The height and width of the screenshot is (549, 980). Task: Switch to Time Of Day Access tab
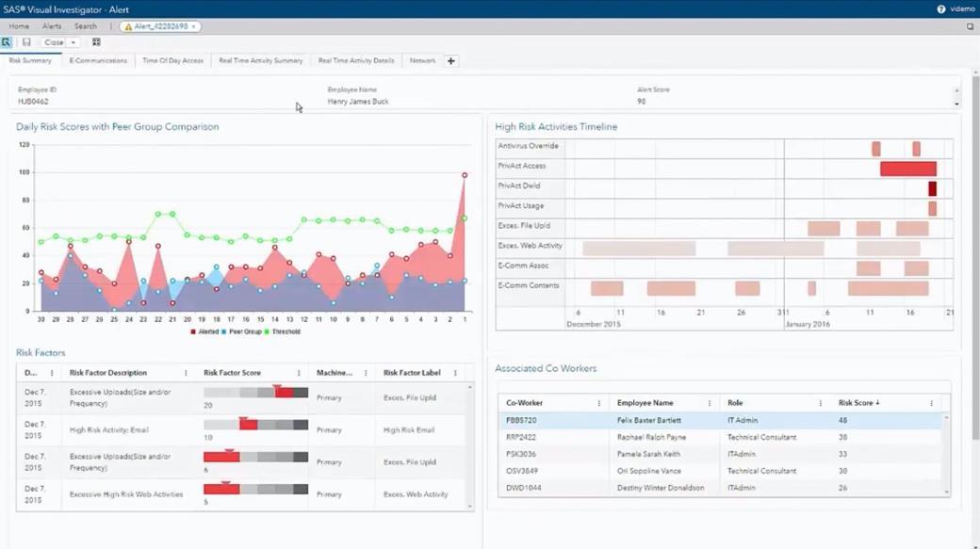173,60
